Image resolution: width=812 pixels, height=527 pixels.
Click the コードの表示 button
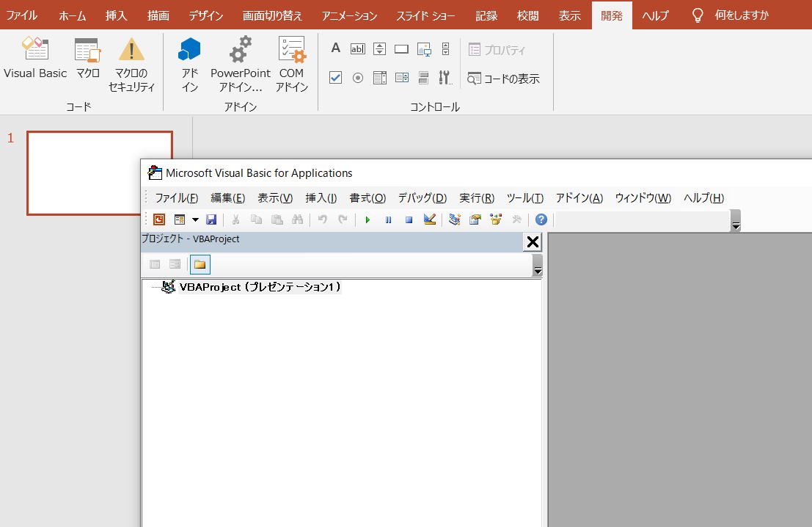point(504,79)
